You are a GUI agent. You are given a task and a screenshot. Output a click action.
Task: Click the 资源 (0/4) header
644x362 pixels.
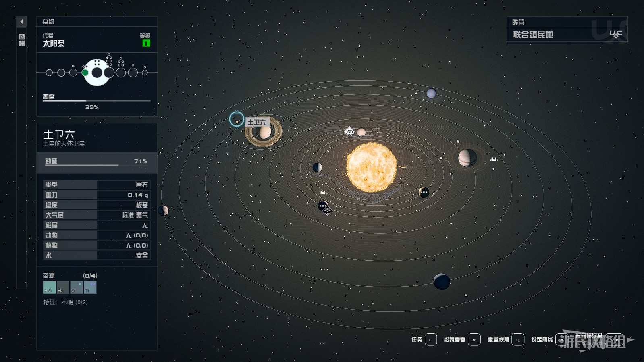[70, 275]
